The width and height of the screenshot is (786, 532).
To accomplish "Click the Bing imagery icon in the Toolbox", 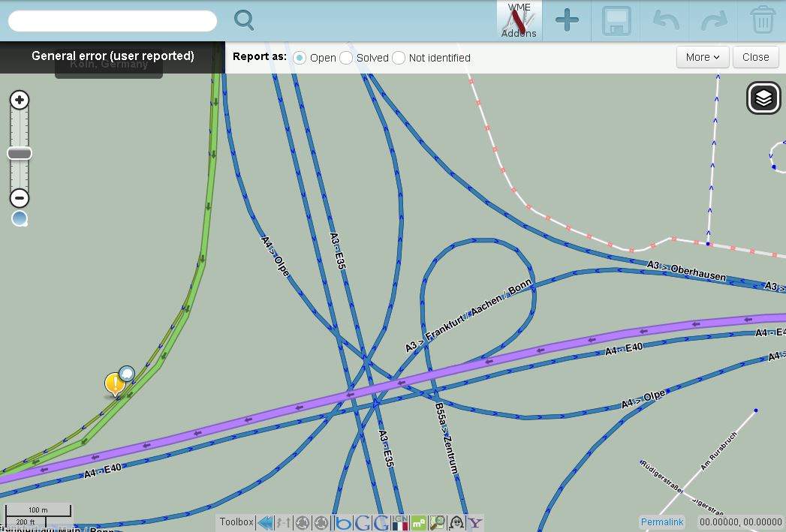I will coord(344,522).
